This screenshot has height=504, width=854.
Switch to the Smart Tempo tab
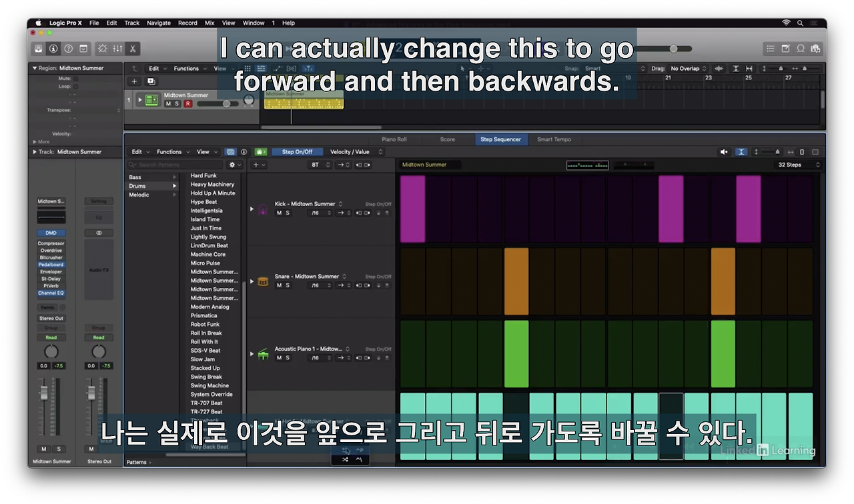coord(554,139)
